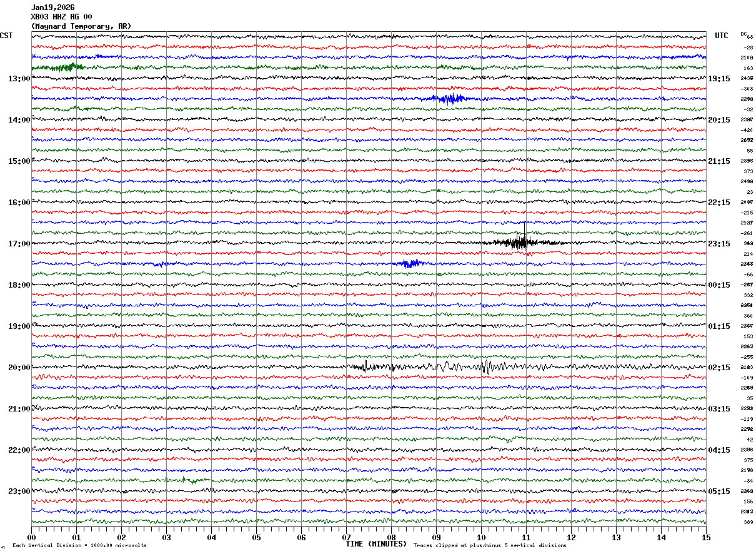
Task: Click the DC offset value 375
Action: 748,460
